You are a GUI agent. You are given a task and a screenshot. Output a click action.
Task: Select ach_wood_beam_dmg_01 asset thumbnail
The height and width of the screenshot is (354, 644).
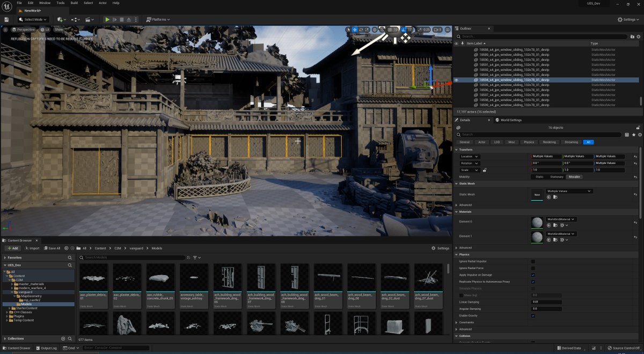(x=328, y=286)
